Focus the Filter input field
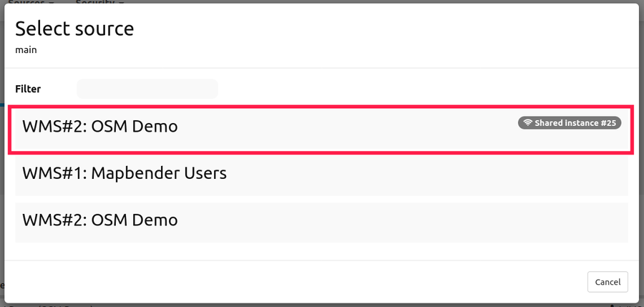Viewport: 644px width, 307px height. click(x=147, y=89)
